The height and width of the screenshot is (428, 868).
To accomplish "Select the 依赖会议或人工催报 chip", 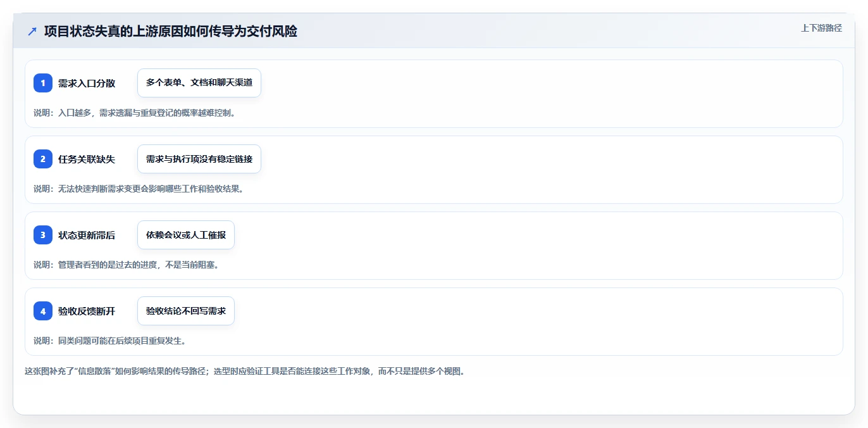I will 186,235.
